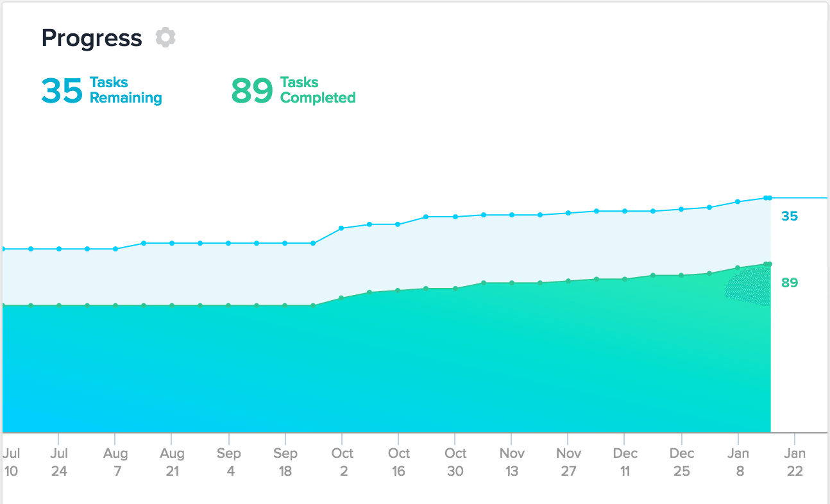Select blue line data point above Oct 30
Image resolution: width=830 pixels, height=504 pixels.
tap(455, 217)
